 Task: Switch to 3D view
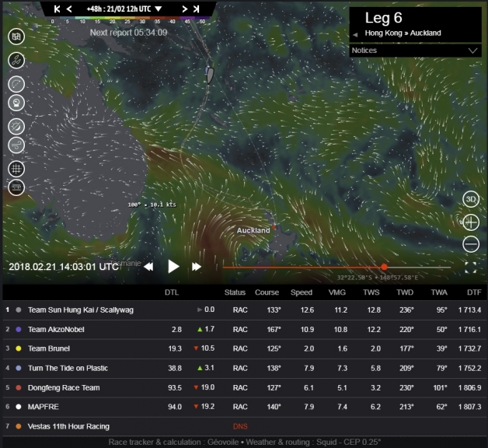(x=471, y=199)
